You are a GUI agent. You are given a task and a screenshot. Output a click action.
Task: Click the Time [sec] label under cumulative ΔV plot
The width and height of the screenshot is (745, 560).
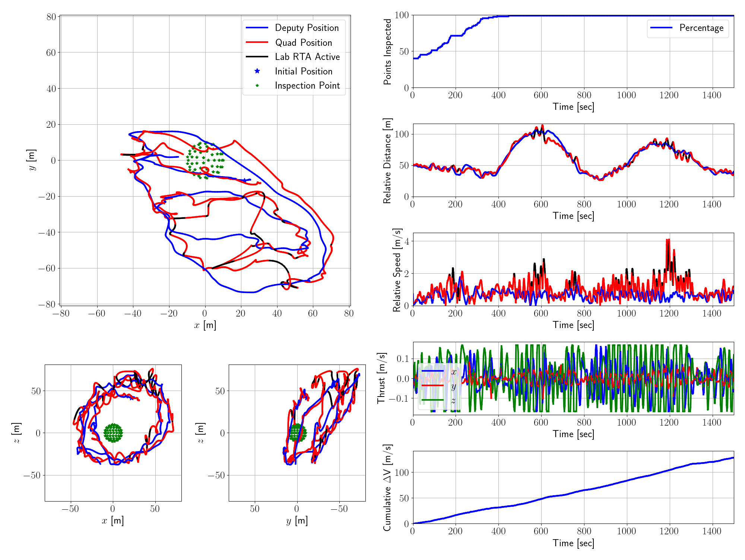tap(573, 543)
